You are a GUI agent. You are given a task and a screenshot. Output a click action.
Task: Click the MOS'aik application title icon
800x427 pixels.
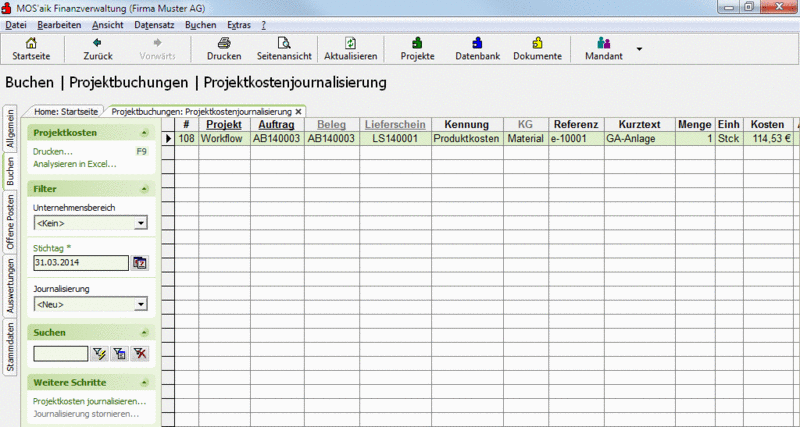click(8, 8)
